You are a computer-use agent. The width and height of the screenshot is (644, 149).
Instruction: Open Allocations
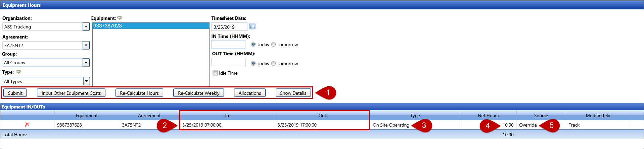[249, 93]
